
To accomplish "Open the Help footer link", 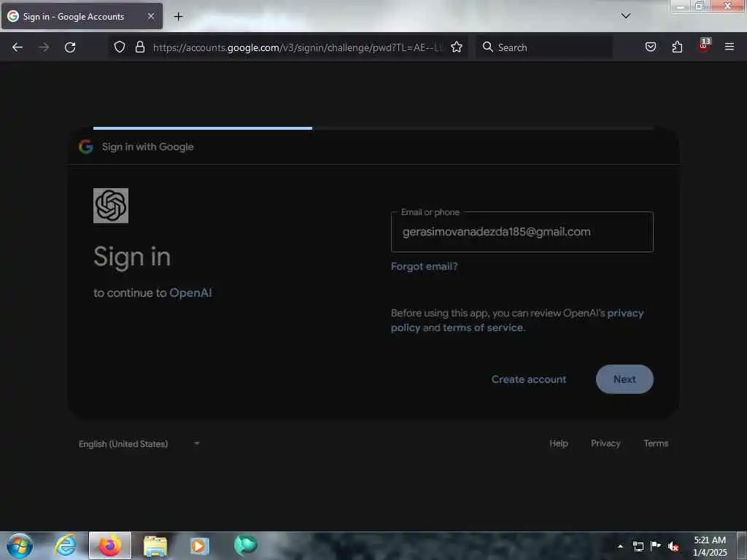I will (558, 443).
